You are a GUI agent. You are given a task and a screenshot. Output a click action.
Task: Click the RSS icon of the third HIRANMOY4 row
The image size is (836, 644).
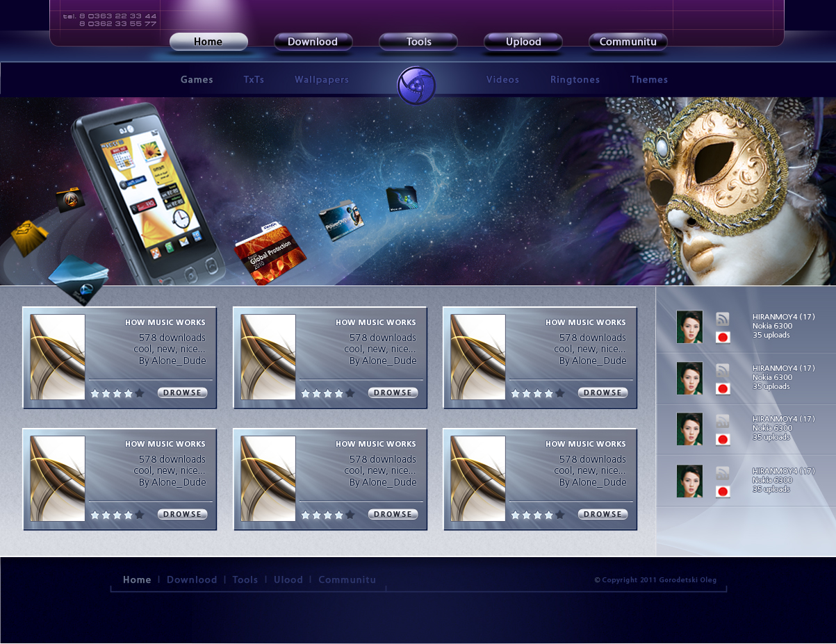[x=723, y=421]
